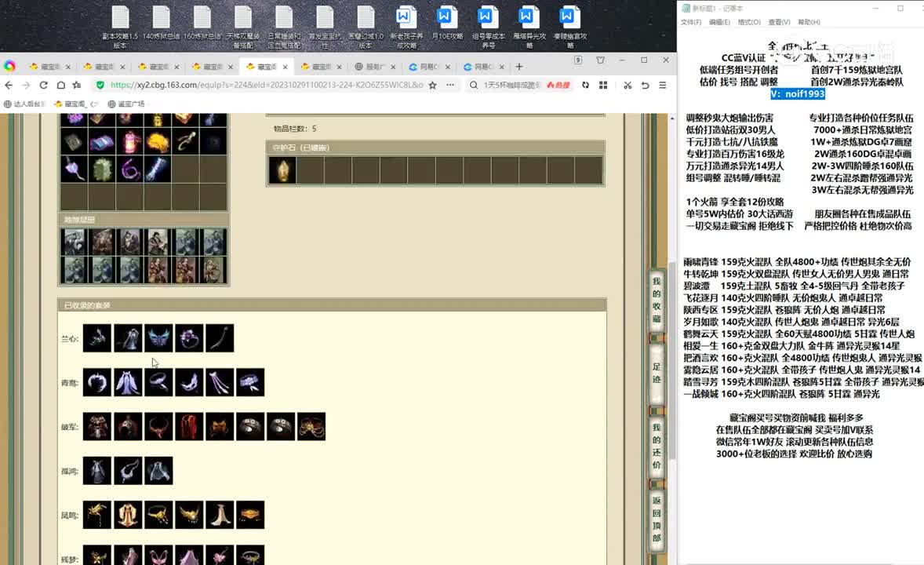Open the 文件(F) menu in Notepad
Screen dimensions: 924x565
(691, 22)
